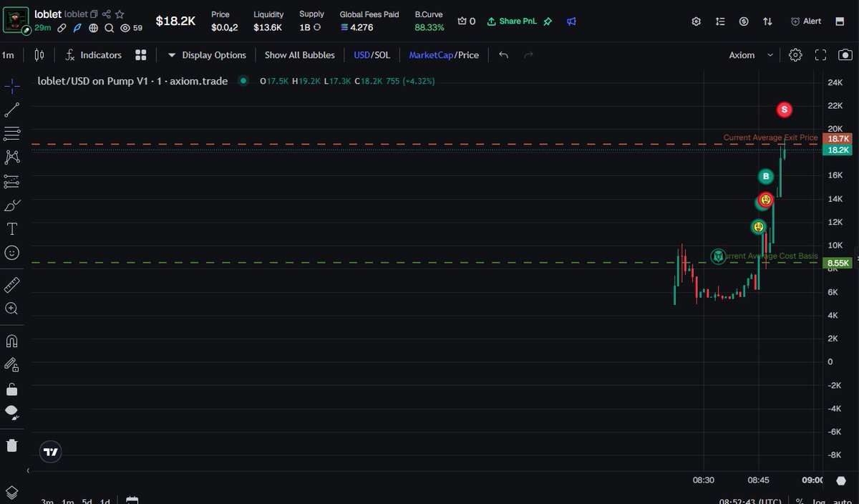This screenshot has height=504, width=859.
Task: Open the list ordering icon
Action: click(x=720, y=21)
